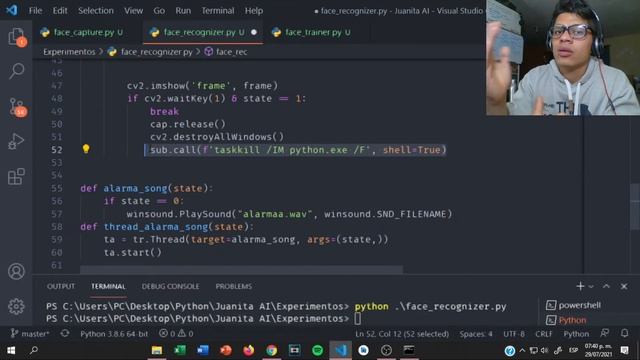Click the webcam overlay thumbnail

pyautogui.click(x=563, y=58)
